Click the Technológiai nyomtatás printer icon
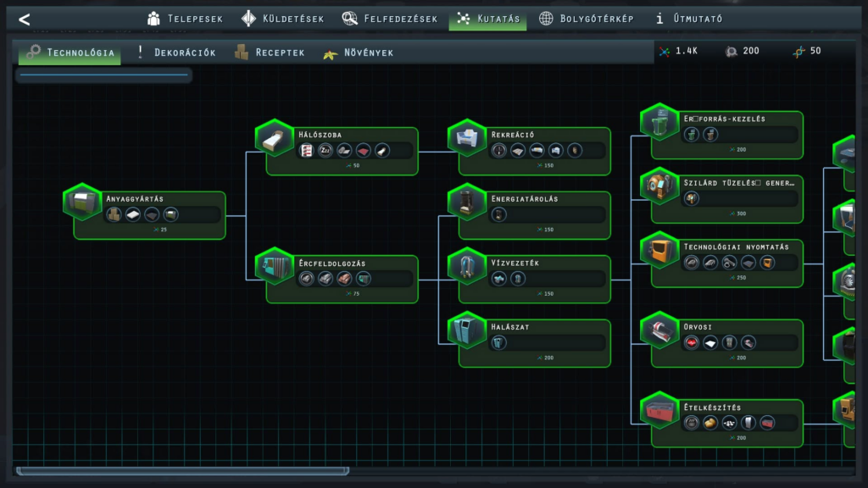Viewport: 868px width, 488px height. coord(659,251)
